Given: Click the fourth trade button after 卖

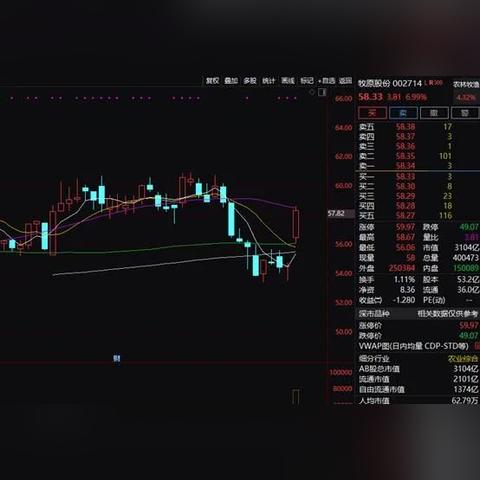Looking at the screenshot, I should pyautogui.click(x=465, y=113).
